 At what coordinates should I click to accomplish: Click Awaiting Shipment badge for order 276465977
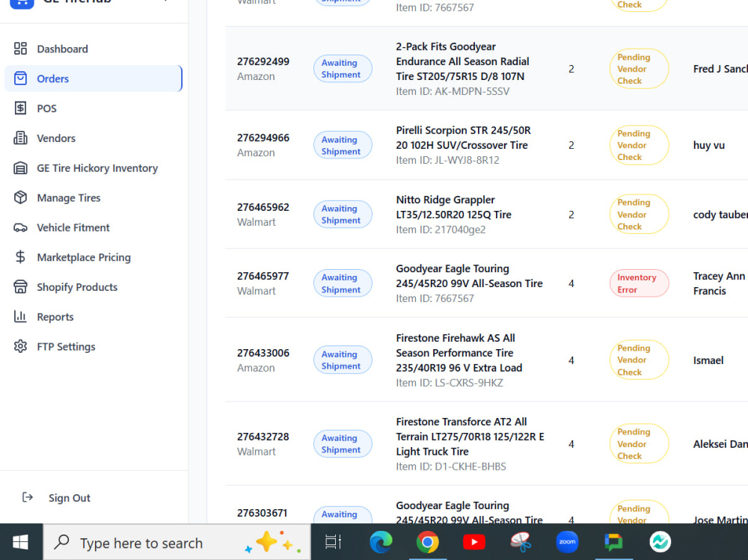point(343,283)
